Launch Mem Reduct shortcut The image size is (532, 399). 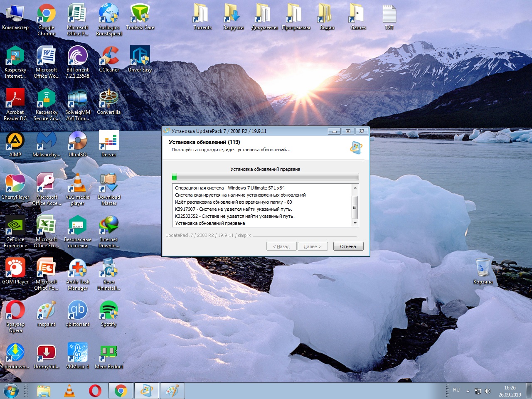109,357
